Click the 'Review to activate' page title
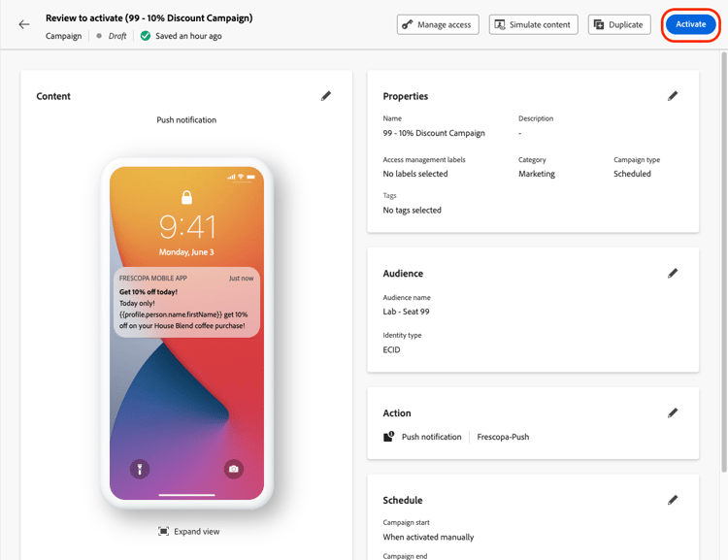Viewport: 728px width, 560px height. pyautogui.click(x=149, y=18)
